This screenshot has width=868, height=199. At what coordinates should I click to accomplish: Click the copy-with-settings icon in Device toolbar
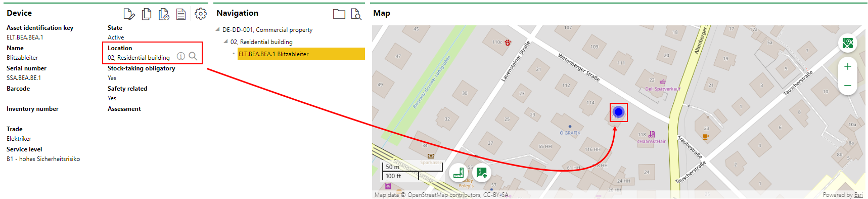coord(164,14)
